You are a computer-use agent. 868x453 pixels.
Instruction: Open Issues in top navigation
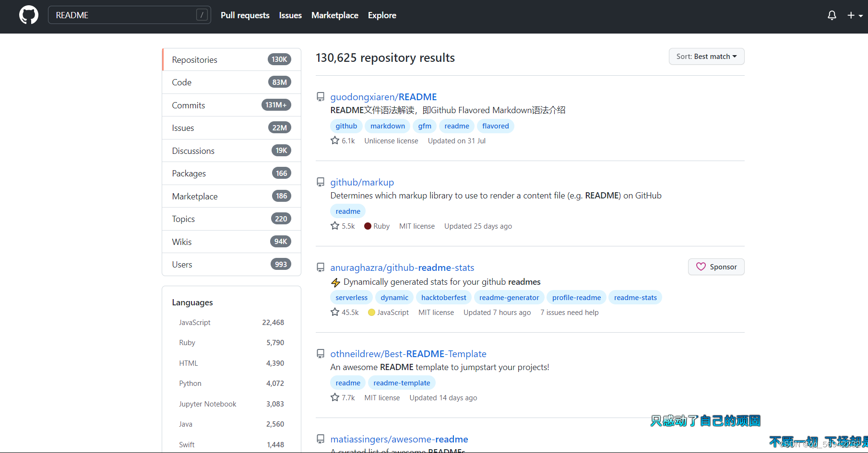[x=290, y=15]
